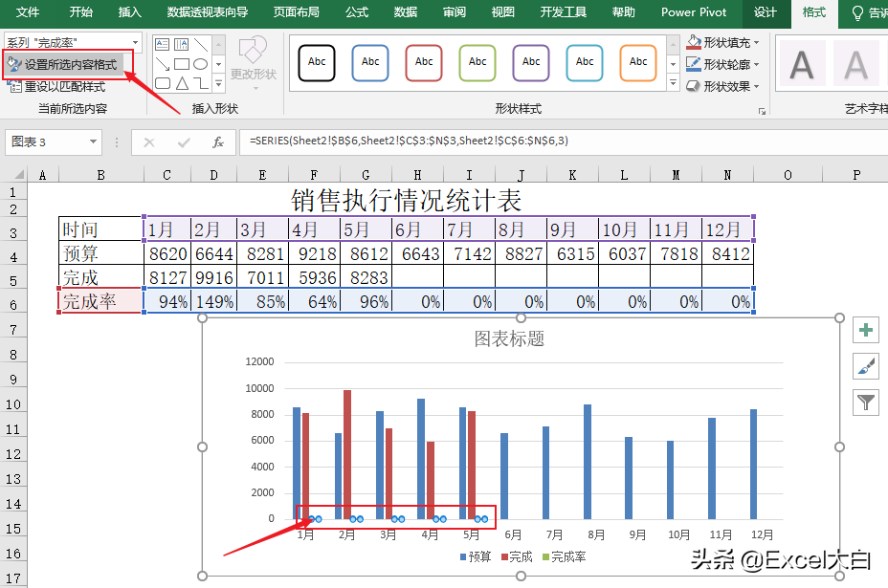Open the chart elements plus button

[865, 330]
